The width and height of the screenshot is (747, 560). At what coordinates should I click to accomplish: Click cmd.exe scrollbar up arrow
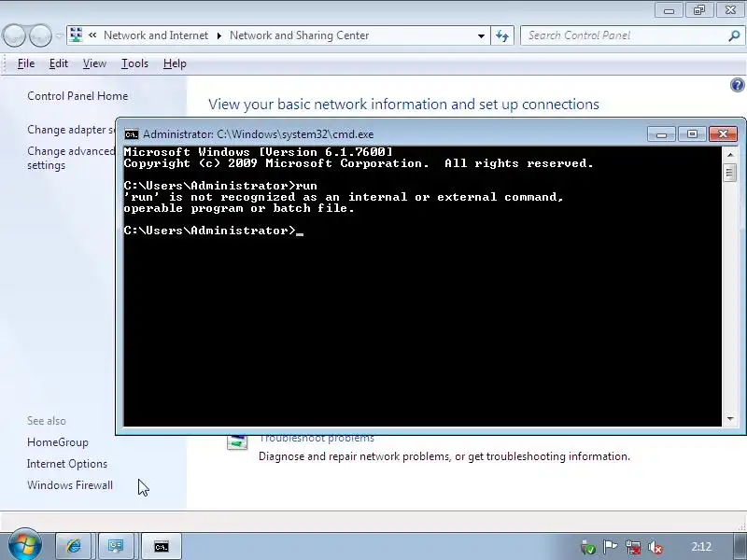(x=729, y=155)
